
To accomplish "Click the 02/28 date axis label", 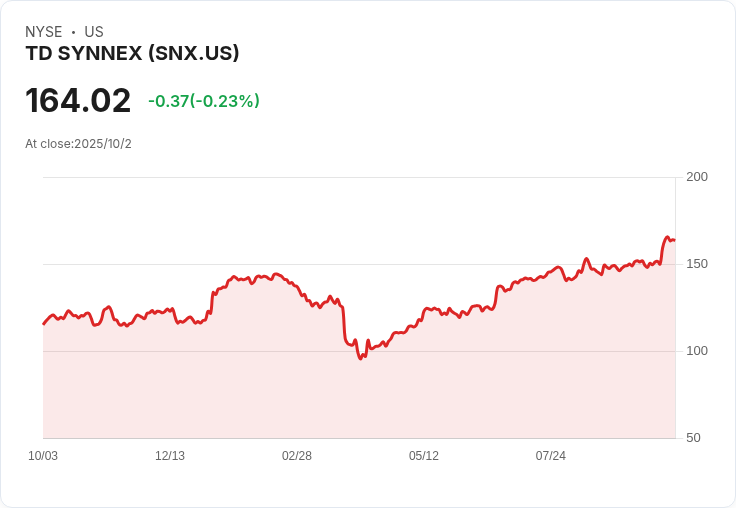I will [x=297, y=456].
